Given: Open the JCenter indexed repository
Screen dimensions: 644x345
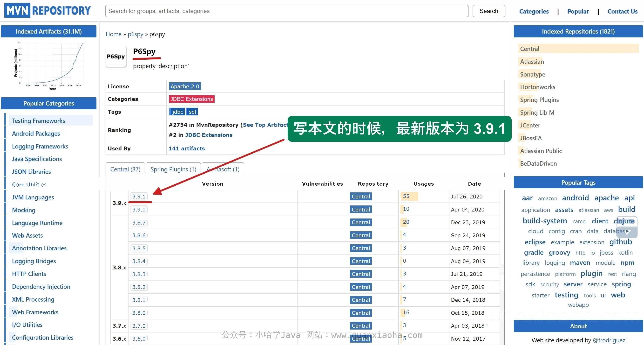Looking at the screenshot, I should click(x=530, y=125).
